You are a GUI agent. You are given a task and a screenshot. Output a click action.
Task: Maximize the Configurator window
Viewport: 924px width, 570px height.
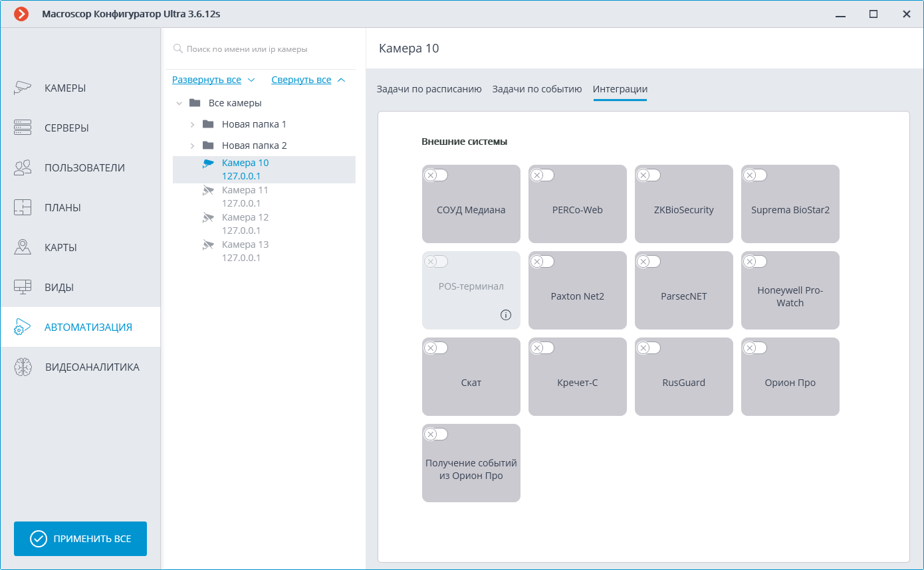pos(873,14)
